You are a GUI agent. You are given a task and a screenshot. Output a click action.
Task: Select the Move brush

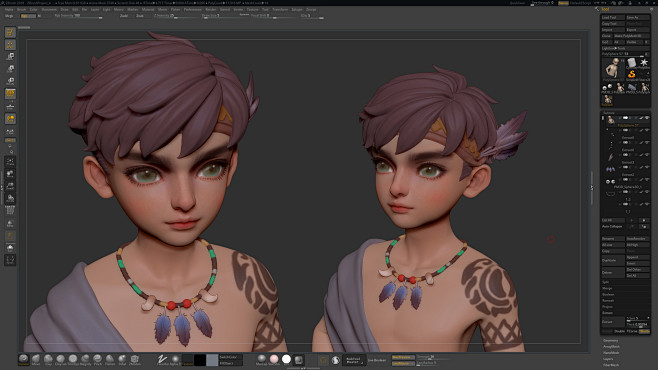tap(36, 359)
